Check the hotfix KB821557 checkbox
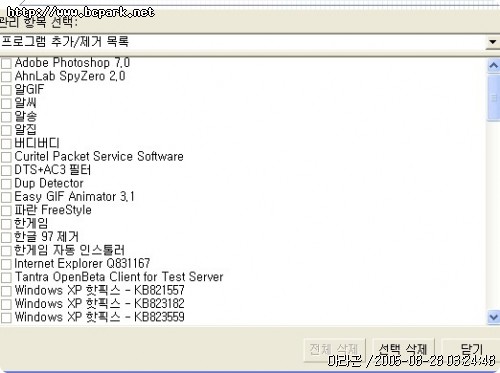Viewport: 500px width, 373px height. (6, 291)
